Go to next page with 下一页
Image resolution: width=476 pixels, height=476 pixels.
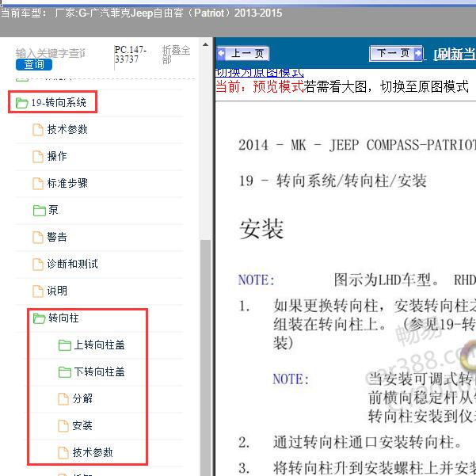tap(396, 53)
